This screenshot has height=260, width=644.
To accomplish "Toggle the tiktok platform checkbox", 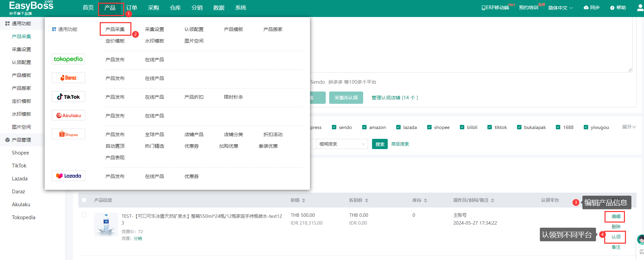I will [489, 127].
